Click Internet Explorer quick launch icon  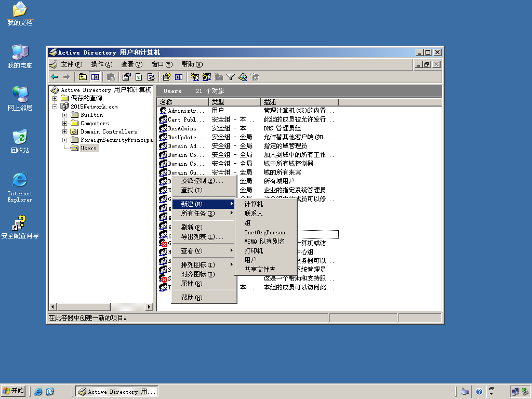click(x=38, y=392)
